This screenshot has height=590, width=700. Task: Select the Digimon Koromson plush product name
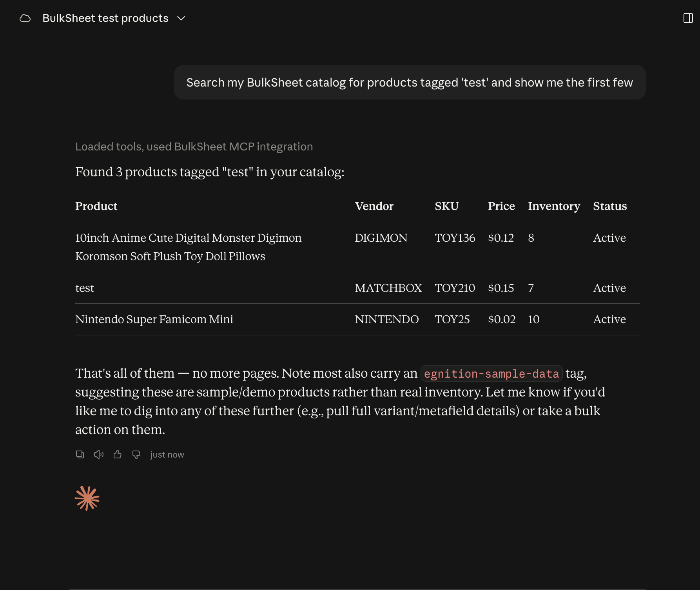[x=189, y=247]
